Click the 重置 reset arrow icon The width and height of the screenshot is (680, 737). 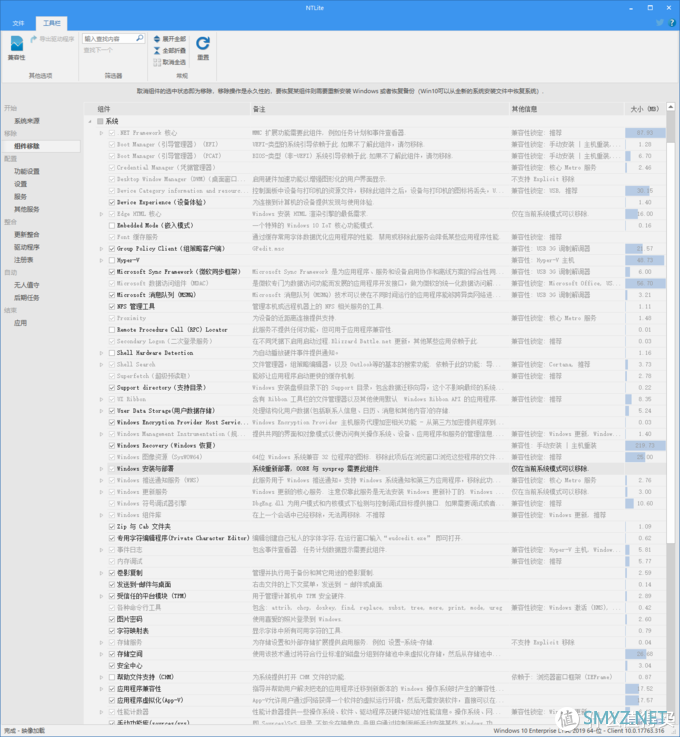203,43
